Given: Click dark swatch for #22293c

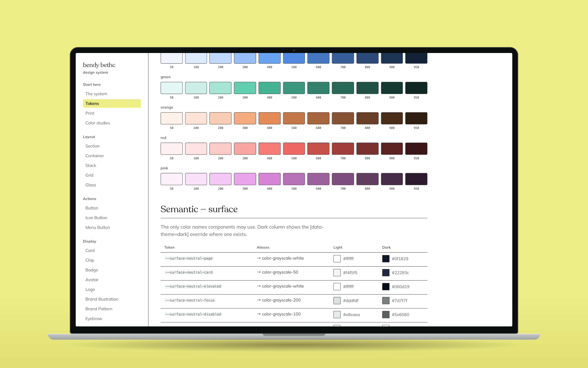Looking at the screenshot, I should [386, 273].
